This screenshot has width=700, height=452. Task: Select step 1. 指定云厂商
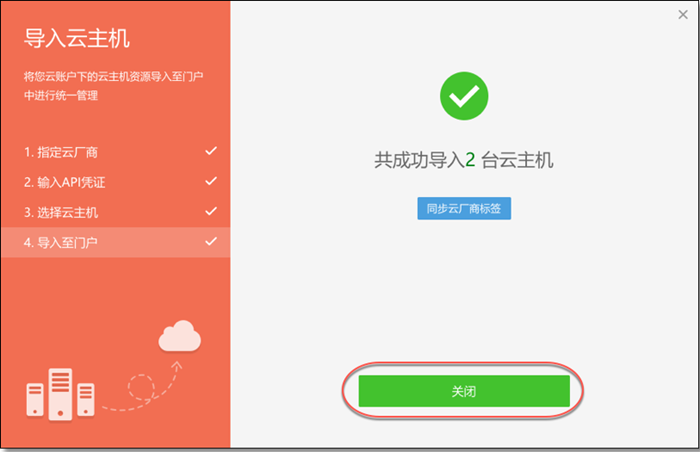(115, 152)
